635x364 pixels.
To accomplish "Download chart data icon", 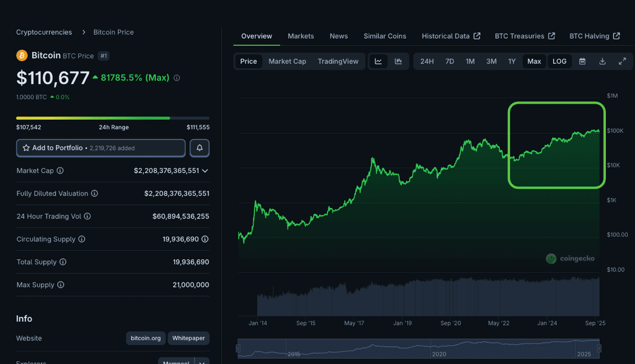I will tap(602, 62).
